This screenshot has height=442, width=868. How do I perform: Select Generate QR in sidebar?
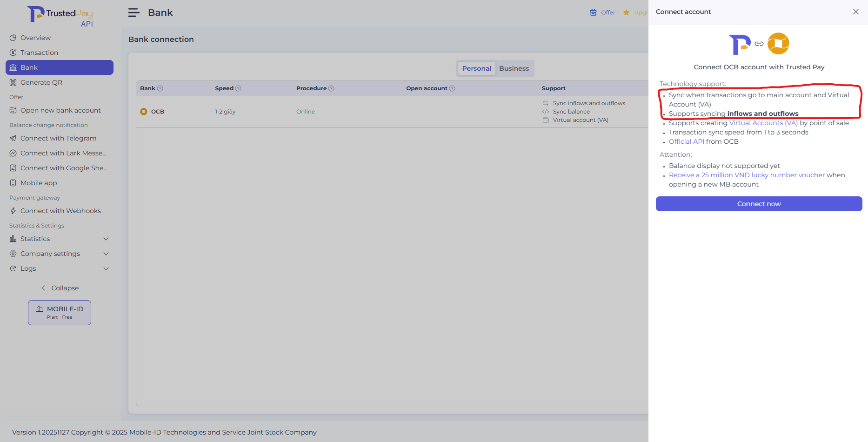[x=60, y=82]
